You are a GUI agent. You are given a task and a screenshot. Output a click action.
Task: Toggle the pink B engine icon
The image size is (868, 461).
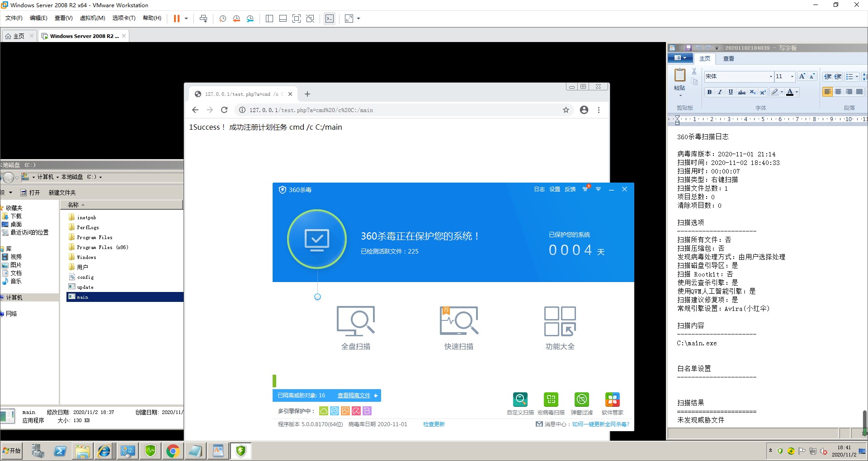click(367, 411)
